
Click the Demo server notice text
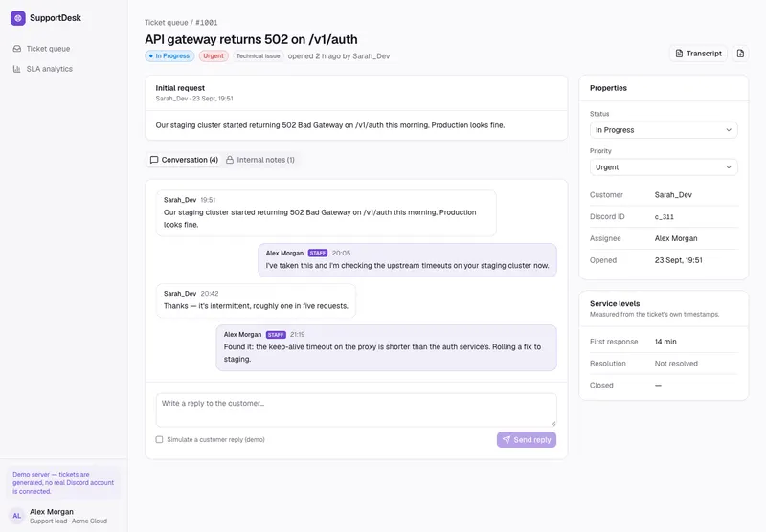click(63, 482)
